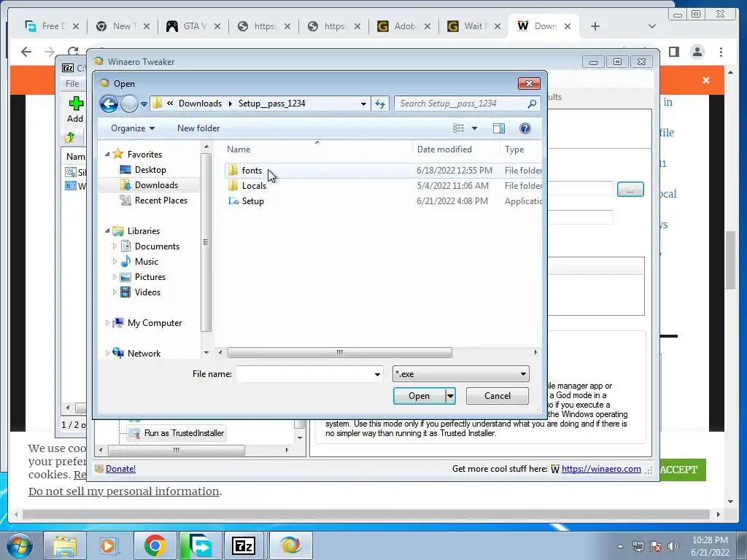Click the browse (...) button in Winaero Tweaker
747x560 pixels.
[x=630, y=190]
